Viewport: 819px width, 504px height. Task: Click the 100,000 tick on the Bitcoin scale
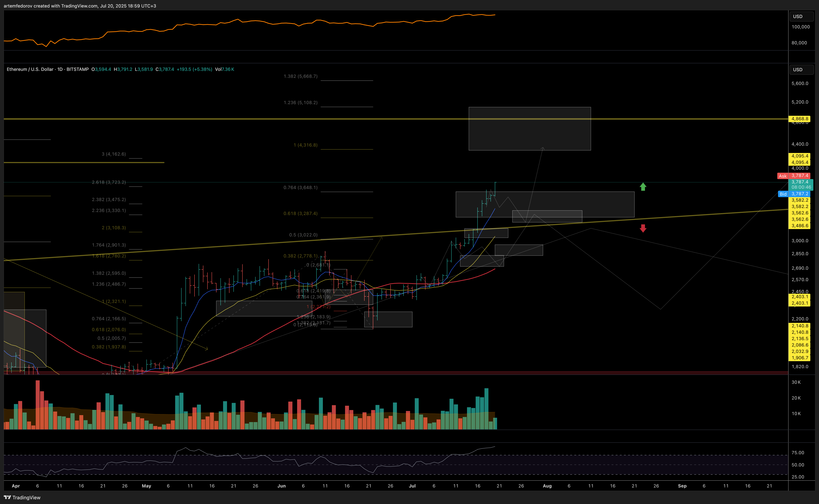click(x=801, y=27)
